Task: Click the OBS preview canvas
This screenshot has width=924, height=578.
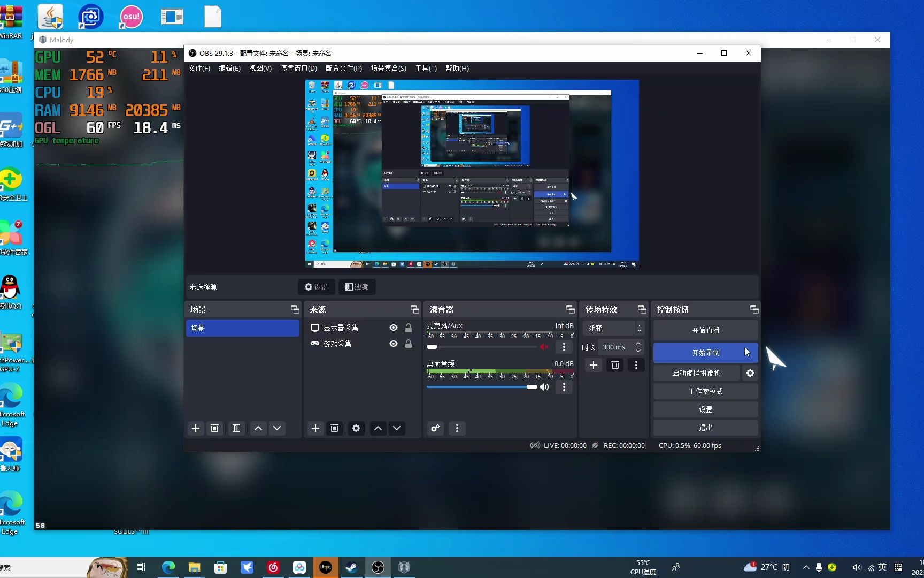Action: [472, 174]
